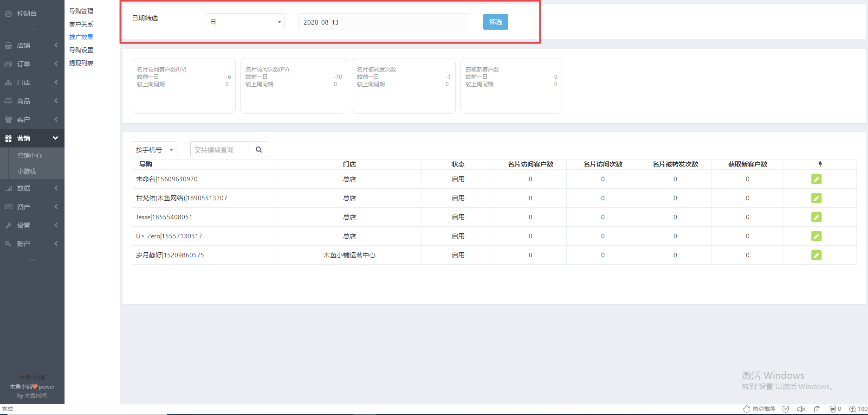868x415 pixels.
Task: Click the shield icon in status bar
Action: click(786, 409)
